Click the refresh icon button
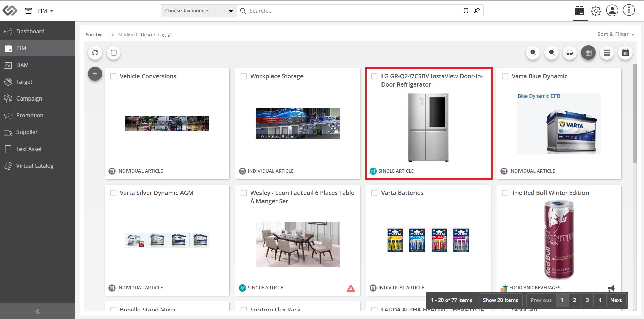 (x=95, y=53)
